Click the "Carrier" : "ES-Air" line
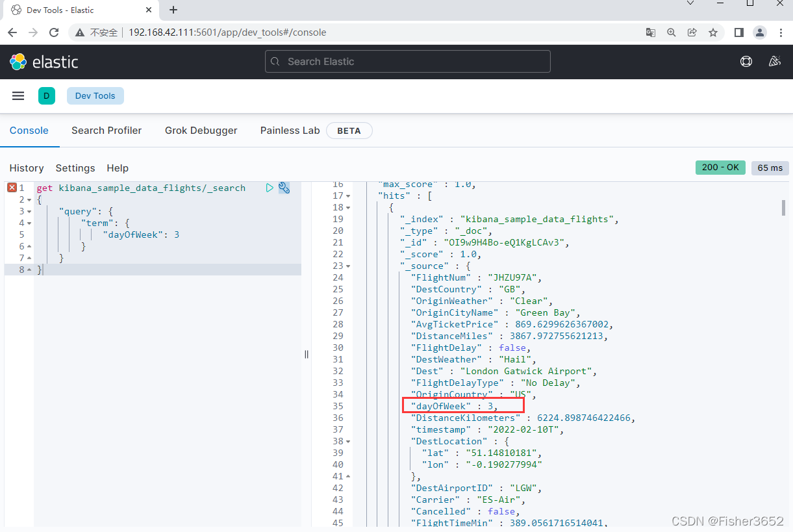Image resolution: width=793 pixels, height=532 pixels. click(468, 500)
